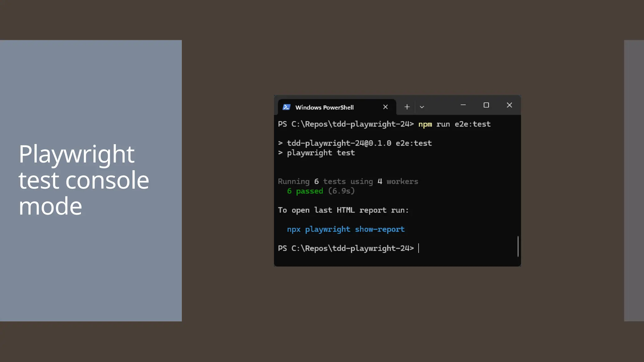Minimize the PowerShell terminal window
The width and height of the screenshot is (644, 362).
pyautogui.click(x=463, y=105)
